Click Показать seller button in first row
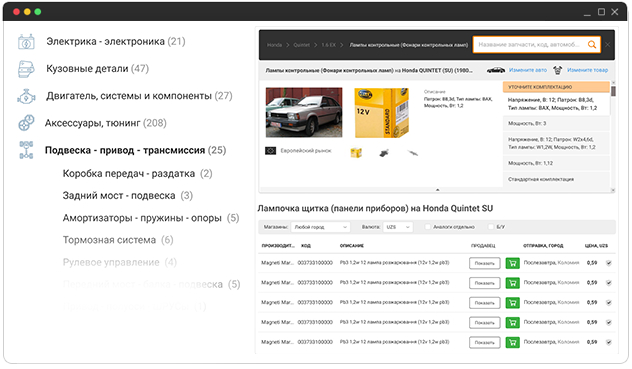The width and height of the screenshot is (632, 369). 484,263
